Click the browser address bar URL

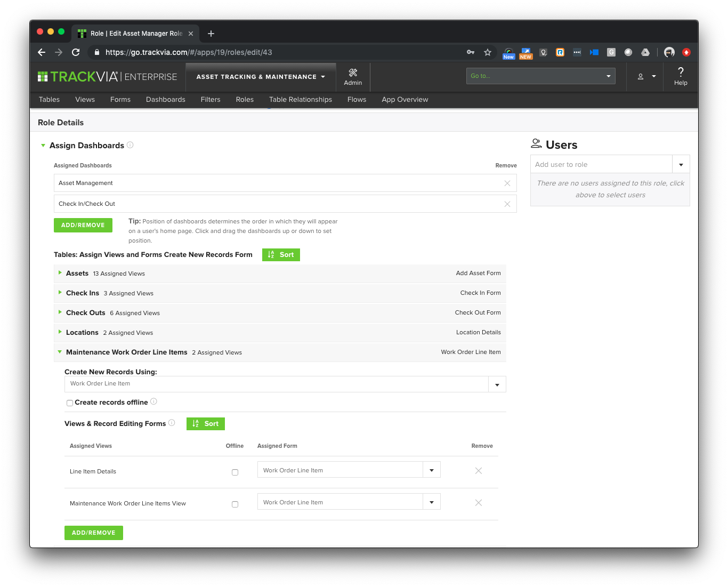click(x=189, y=52)
